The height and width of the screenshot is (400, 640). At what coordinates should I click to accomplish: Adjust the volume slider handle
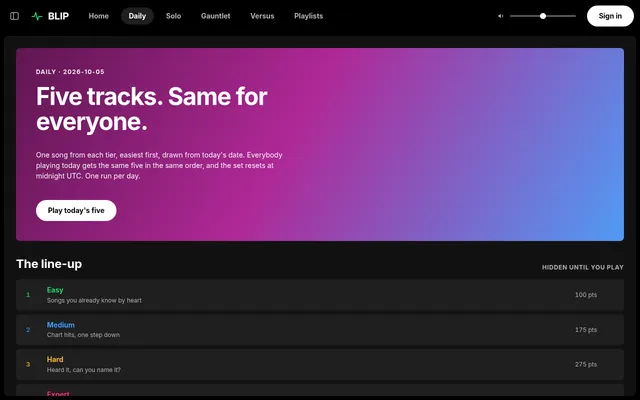[543, 16]
